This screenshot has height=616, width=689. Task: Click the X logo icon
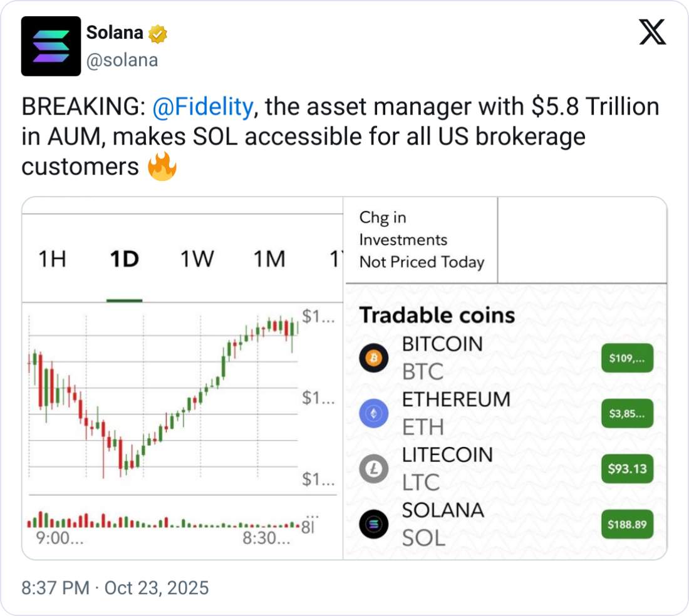(652, 31)
